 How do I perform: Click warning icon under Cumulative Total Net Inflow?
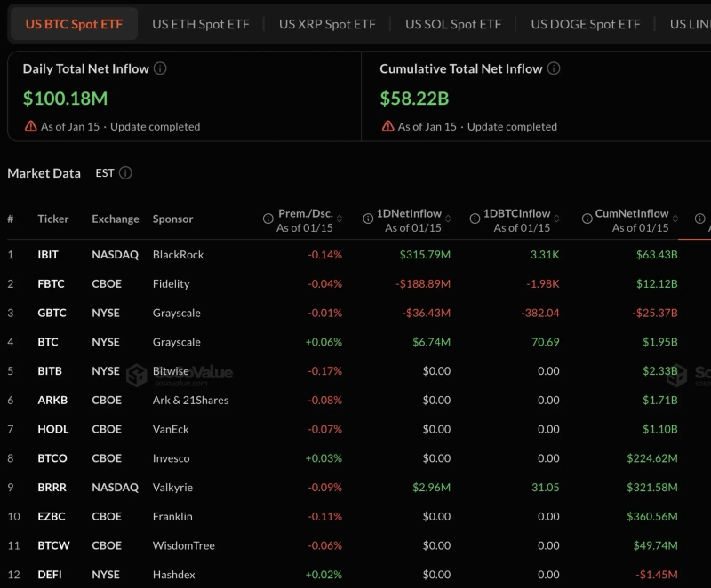(x=387, y=126)
